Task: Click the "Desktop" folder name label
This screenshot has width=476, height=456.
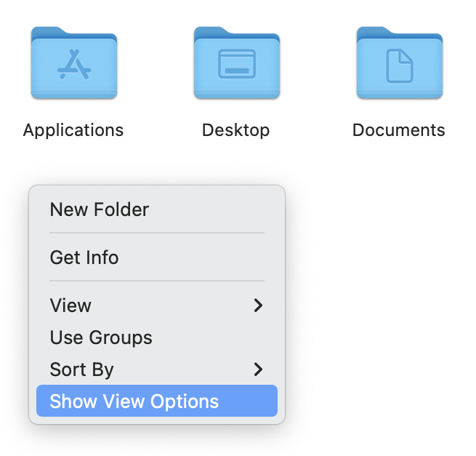Action: [236, 130]
